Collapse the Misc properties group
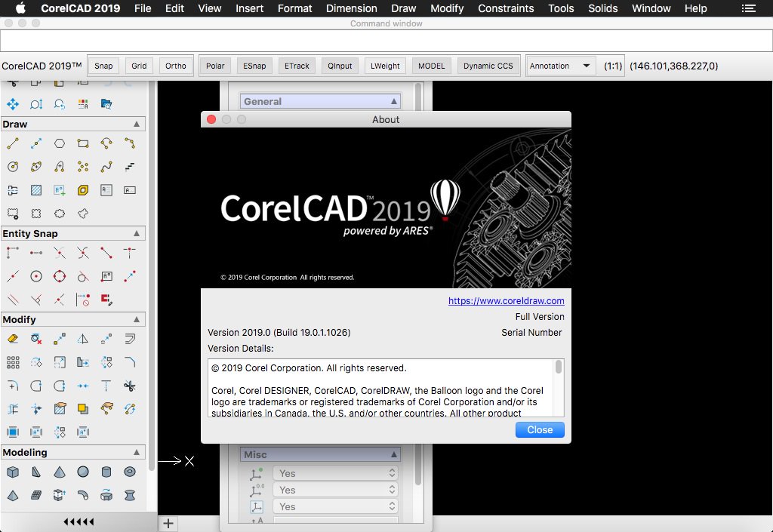 (394, 455)
